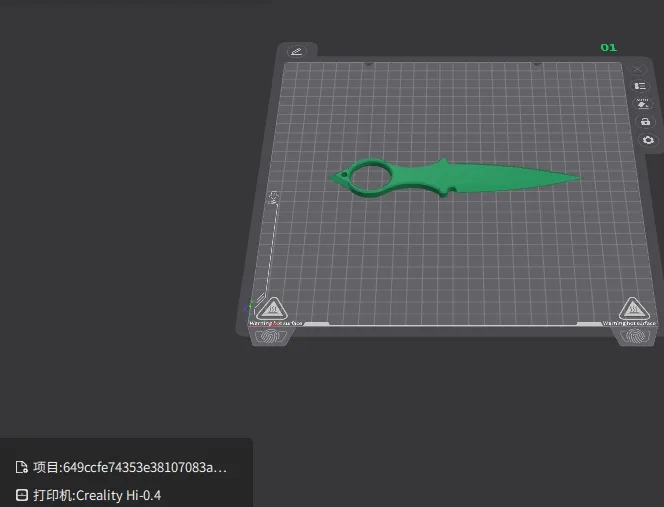
Task: Click the printer icon beside Creality Hi-0.4
Action: [22, 495]
